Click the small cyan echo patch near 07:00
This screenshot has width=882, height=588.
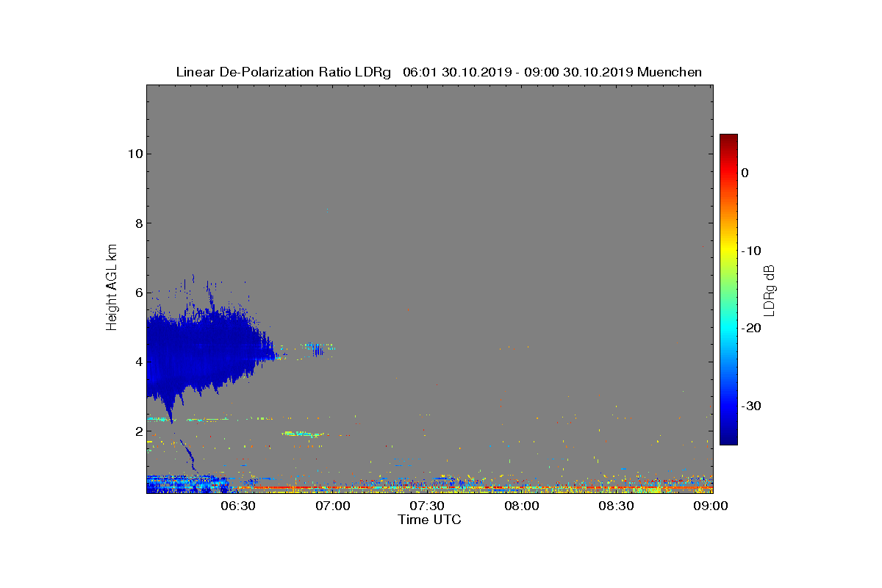pos(318,348)
